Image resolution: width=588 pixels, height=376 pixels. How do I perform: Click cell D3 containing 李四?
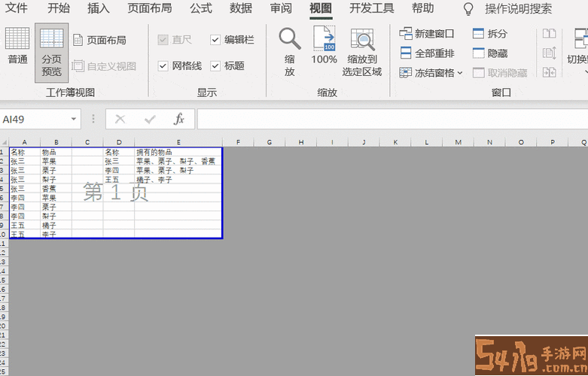(119, 171)
